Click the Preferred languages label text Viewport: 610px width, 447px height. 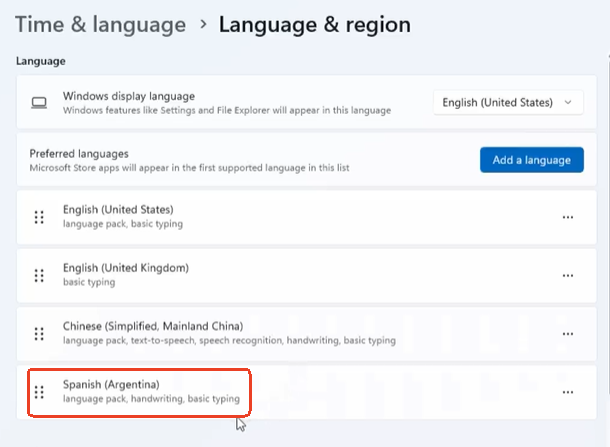click(95, 154)
